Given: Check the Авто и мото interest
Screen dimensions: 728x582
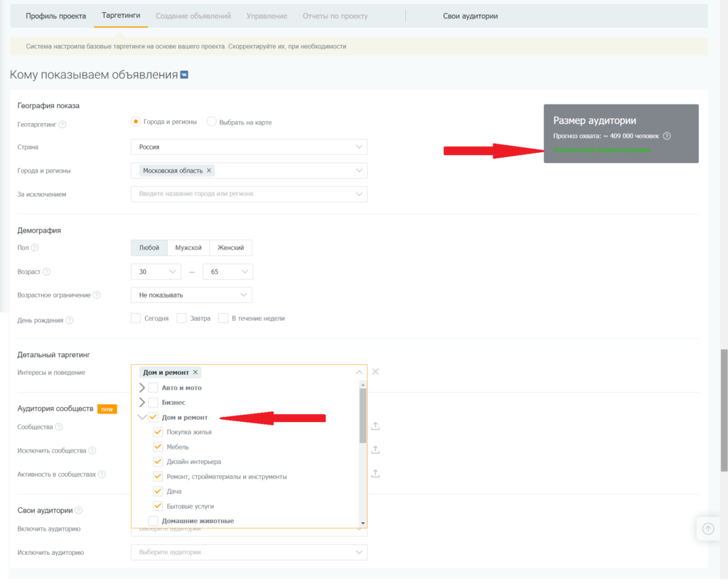Looking at the screenshot, I should click(x=154, y=387).
